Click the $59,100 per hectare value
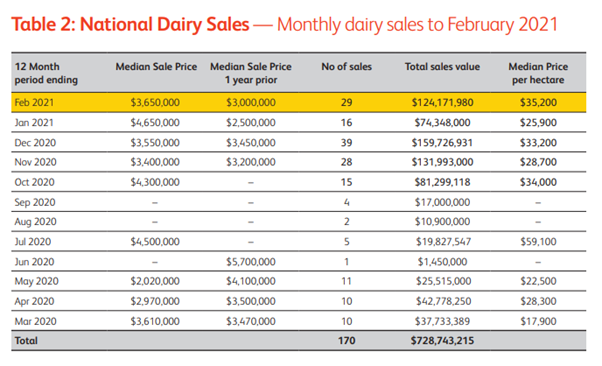Screen dimensions: 602x366 pos(538,242)
